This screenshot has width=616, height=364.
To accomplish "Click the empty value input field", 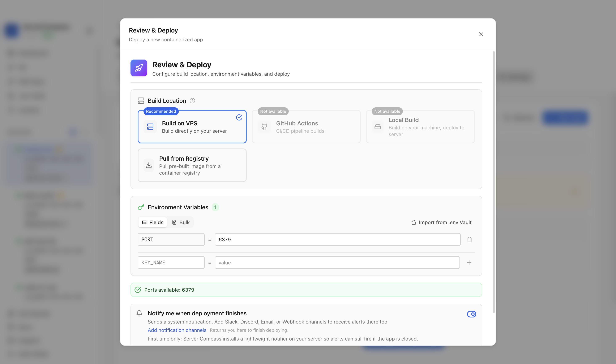I will (337, 263).
